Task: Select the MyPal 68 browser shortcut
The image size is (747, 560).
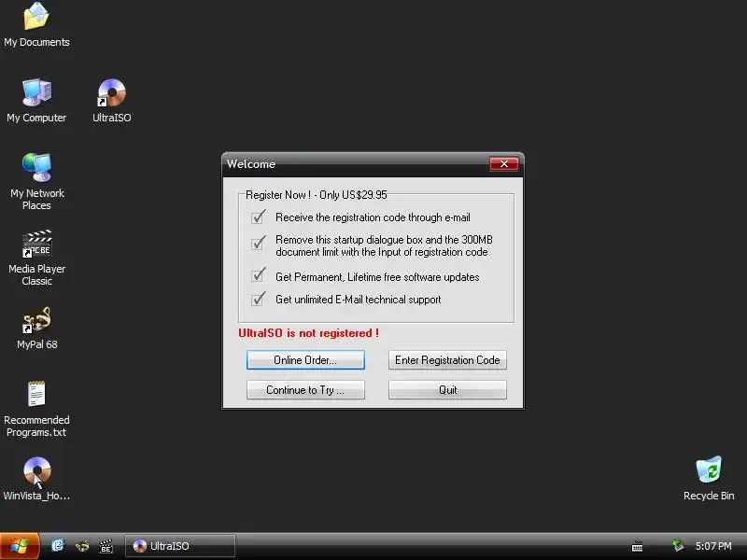Action: (36, 328)
